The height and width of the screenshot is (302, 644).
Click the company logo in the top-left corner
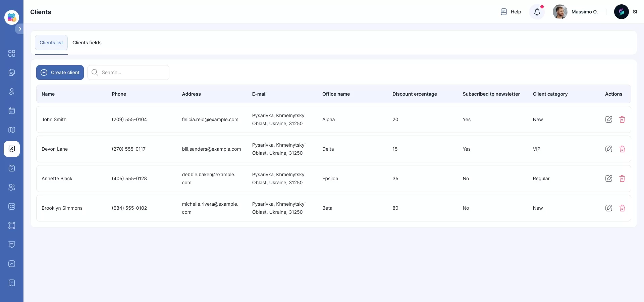pyautogui.click(x=12, y=17)
